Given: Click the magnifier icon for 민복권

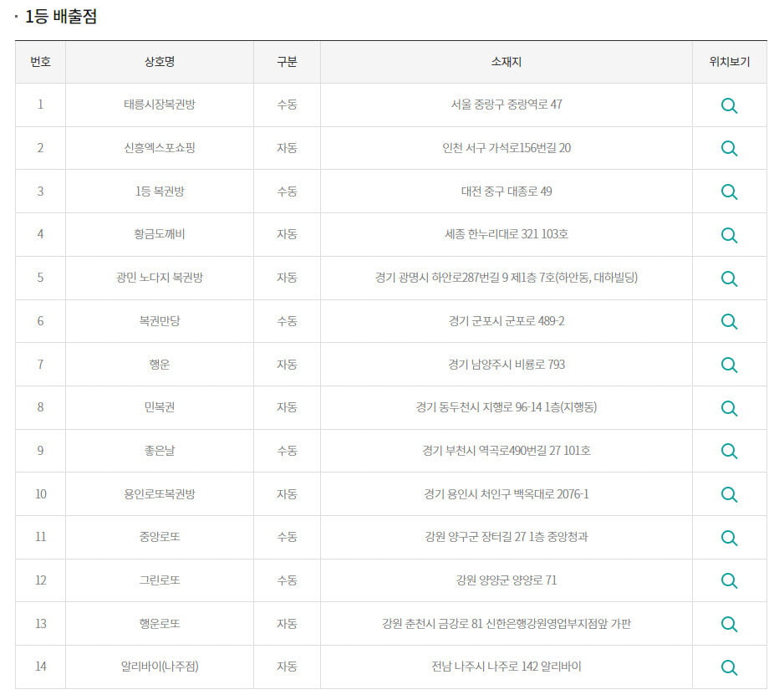Looking at the screenshot, I should coord(729,408).
